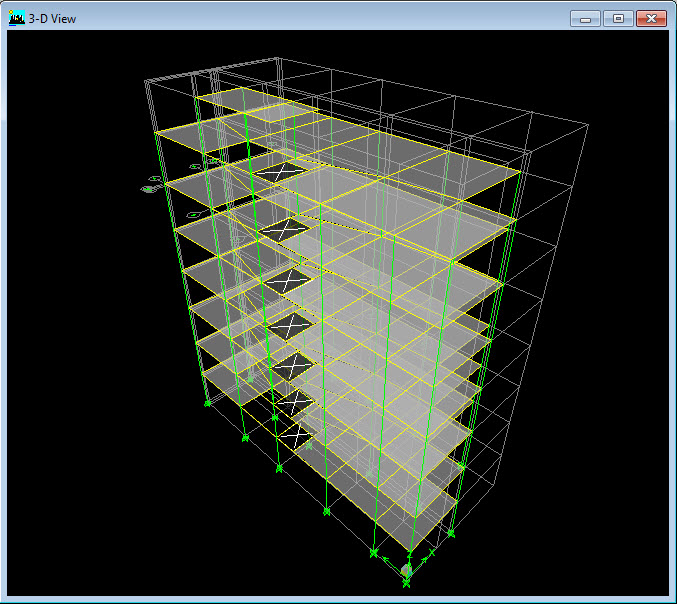The width and height of the screenshot is (677, 604).
Task: Maximize the 3-D View window
Action: 618,18
